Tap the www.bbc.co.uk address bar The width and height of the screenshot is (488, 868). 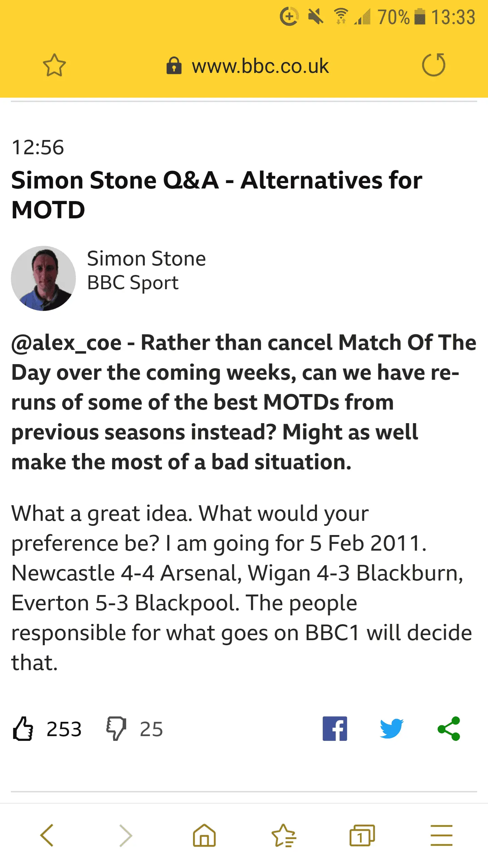point(260,66)
